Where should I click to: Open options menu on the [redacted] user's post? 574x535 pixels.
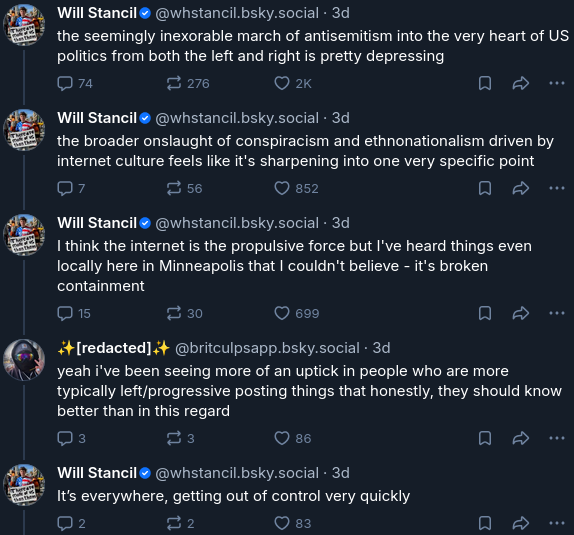point(557,438)
